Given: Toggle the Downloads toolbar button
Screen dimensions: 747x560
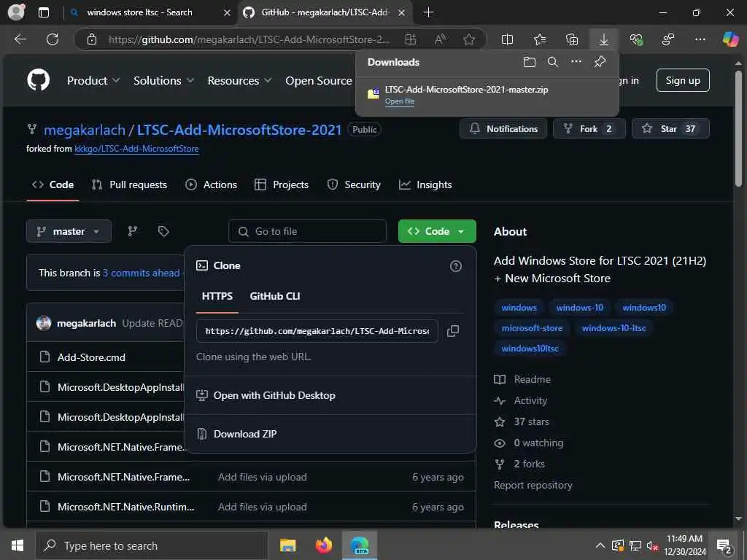Looking at the screenshot, I should click(x=603, y=39).
